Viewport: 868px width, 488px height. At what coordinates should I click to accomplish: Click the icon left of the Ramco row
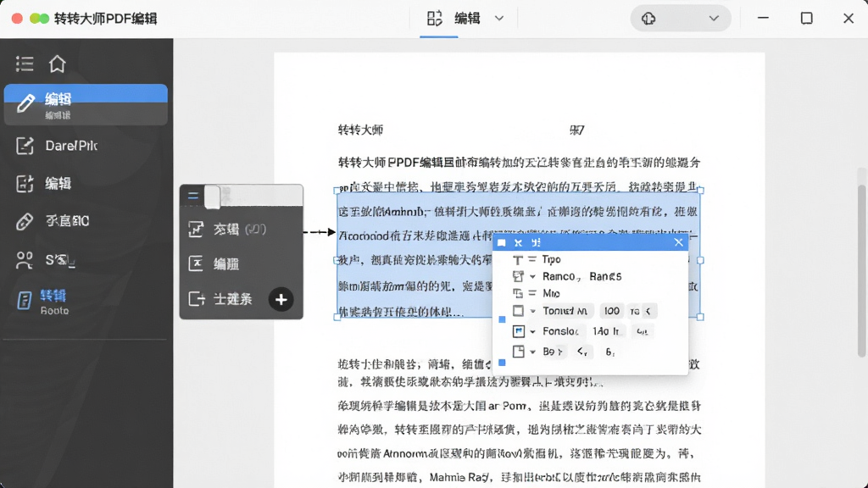518,276
